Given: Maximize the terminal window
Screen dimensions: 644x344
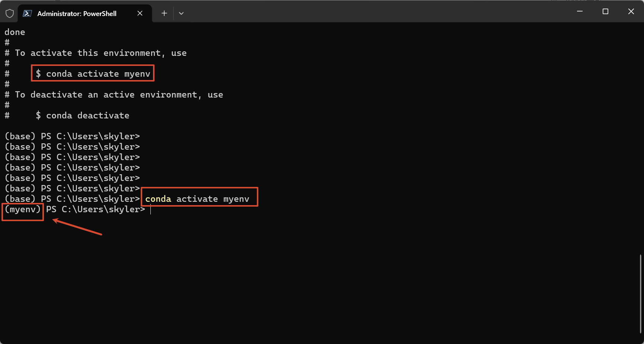Looking at the screenshot, I should click(x=605, y=12).
